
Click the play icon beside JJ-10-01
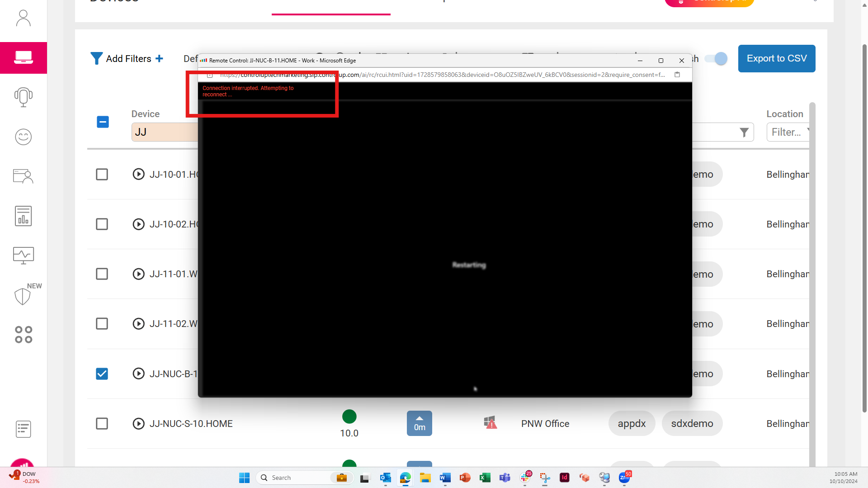pyautogui.click(x=138, y=174)
